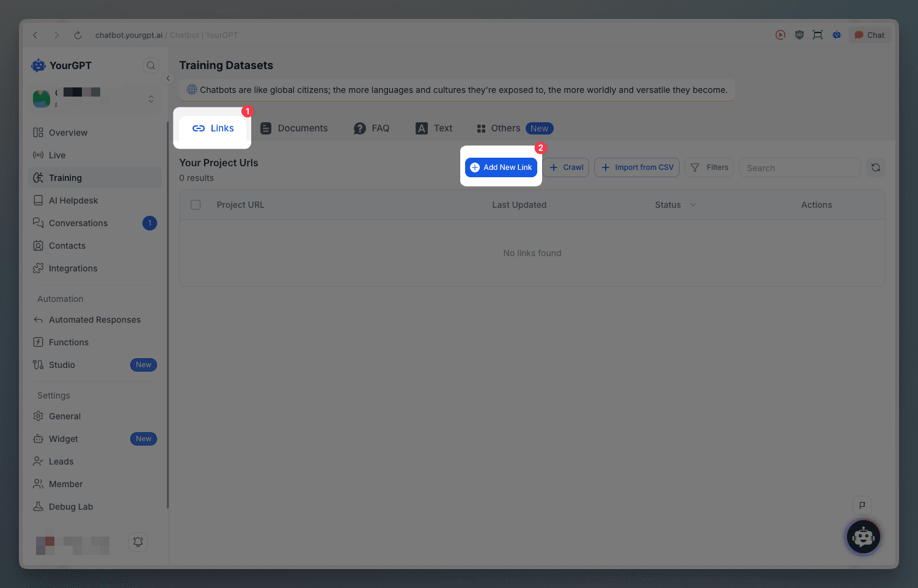Image resolution: width=918 pixels, height=588 pixels.
Task: Open the chatbot widget robot icon
Action: 863,537
